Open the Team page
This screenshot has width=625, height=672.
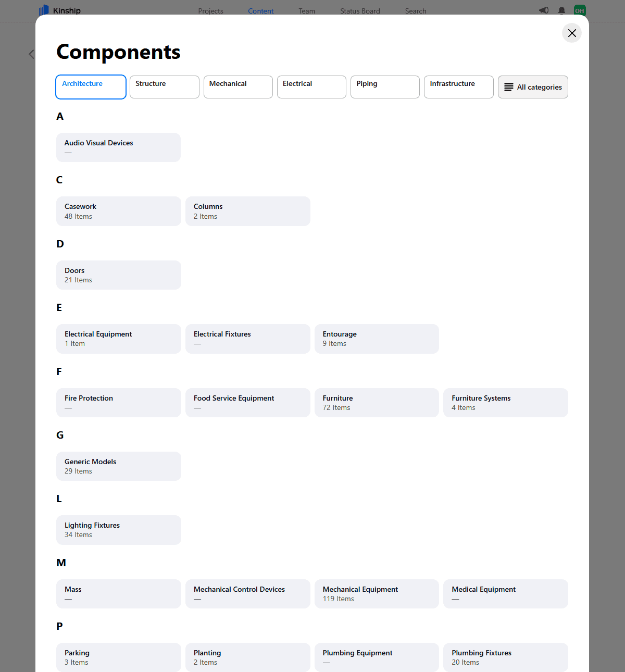(306, 10)
